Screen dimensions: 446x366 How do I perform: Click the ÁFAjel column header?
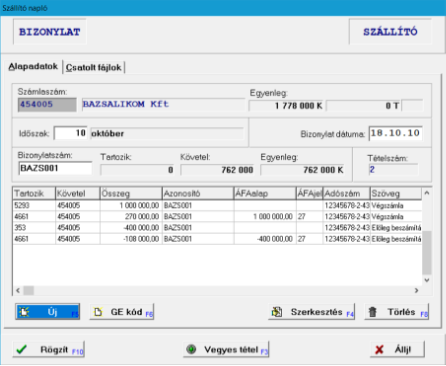point(310,193)
